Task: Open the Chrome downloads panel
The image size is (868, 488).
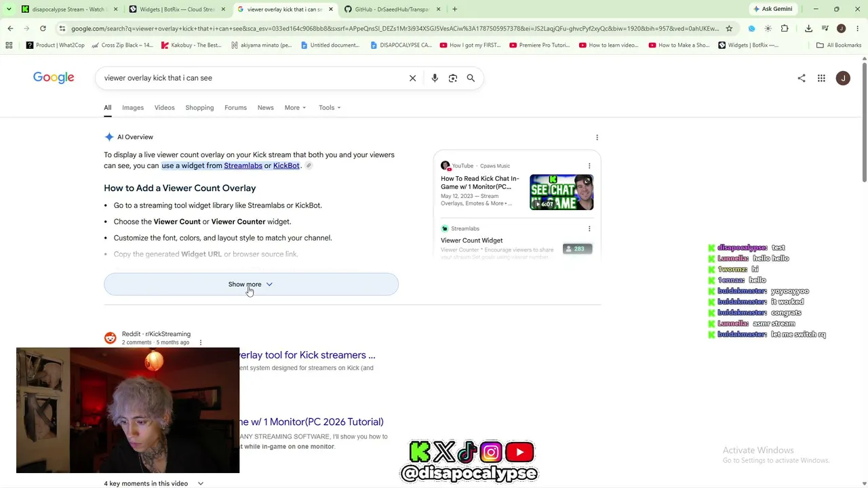Action: [808, 28]
